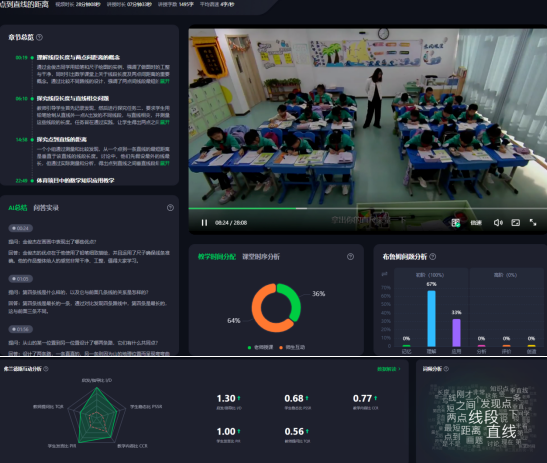Click the 08:24 / 28:08 time display
Image resolution: width=547 pixels, height=463 pixels.
[x=231, y=223]
